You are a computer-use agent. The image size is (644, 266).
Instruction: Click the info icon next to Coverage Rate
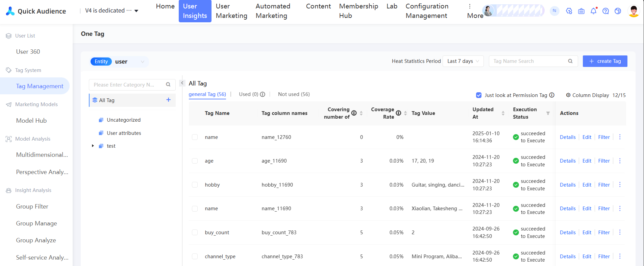(398, 113)
